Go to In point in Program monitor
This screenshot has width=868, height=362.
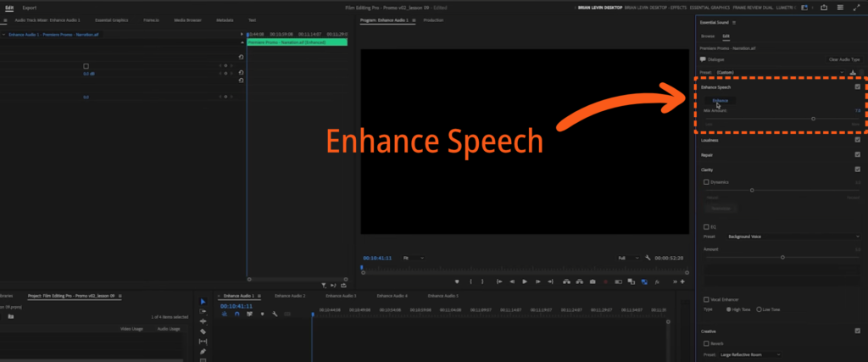[499, 281]
